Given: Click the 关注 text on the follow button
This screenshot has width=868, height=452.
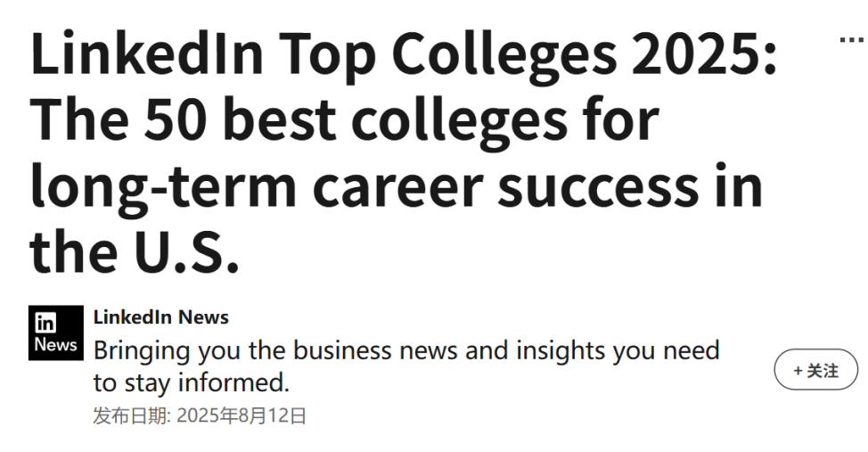Looking at the screenshot, I should [823, 371].
